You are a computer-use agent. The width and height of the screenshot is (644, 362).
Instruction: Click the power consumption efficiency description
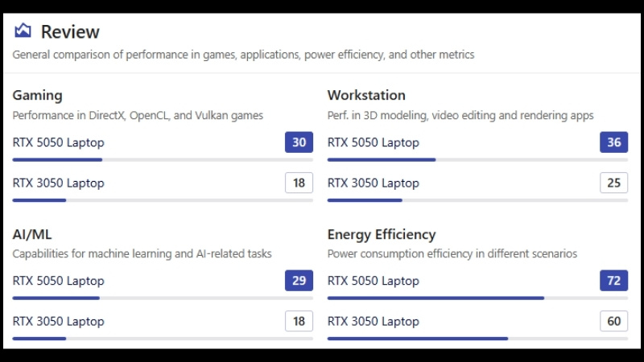pos(452,253)
